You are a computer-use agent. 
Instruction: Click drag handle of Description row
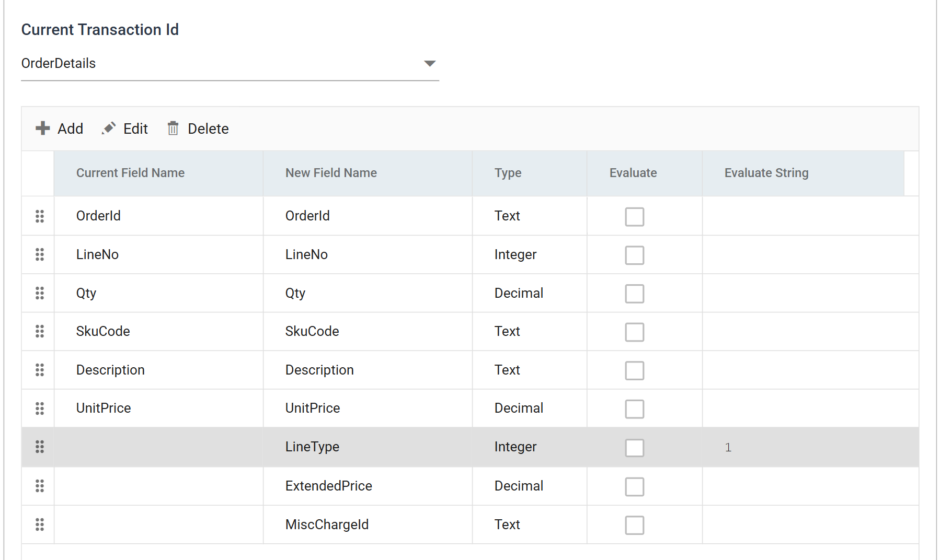tap(40, 370)
